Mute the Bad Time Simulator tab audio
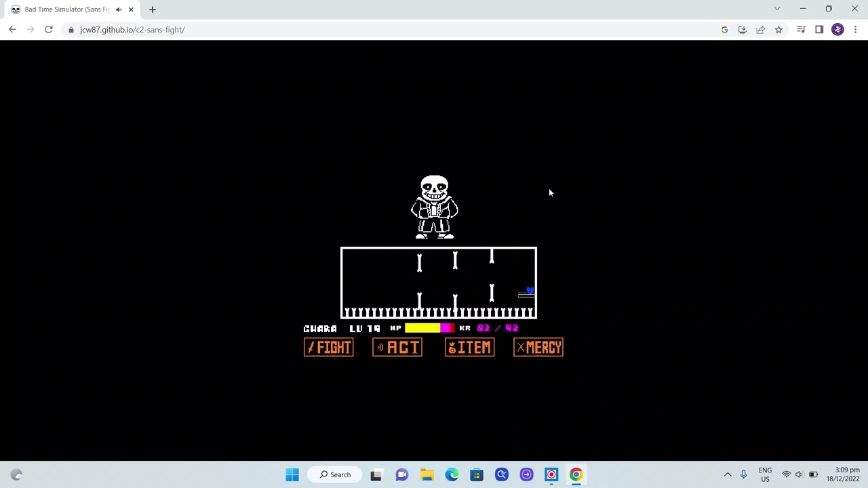Screen dimensions: 868x488 (119, 9)
